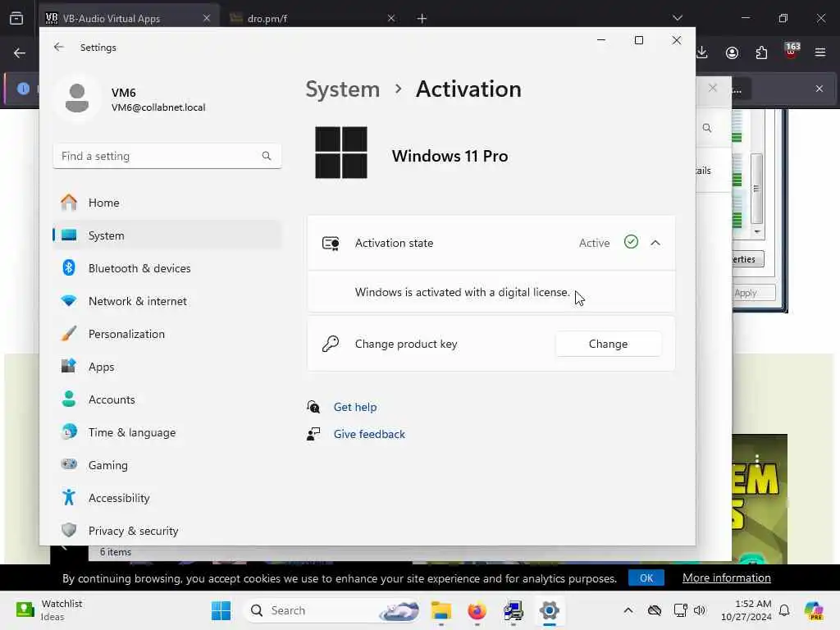Open a new browser tab
Image resolution: width=840 pixels, height=630 pixels.
coord(422,19)
